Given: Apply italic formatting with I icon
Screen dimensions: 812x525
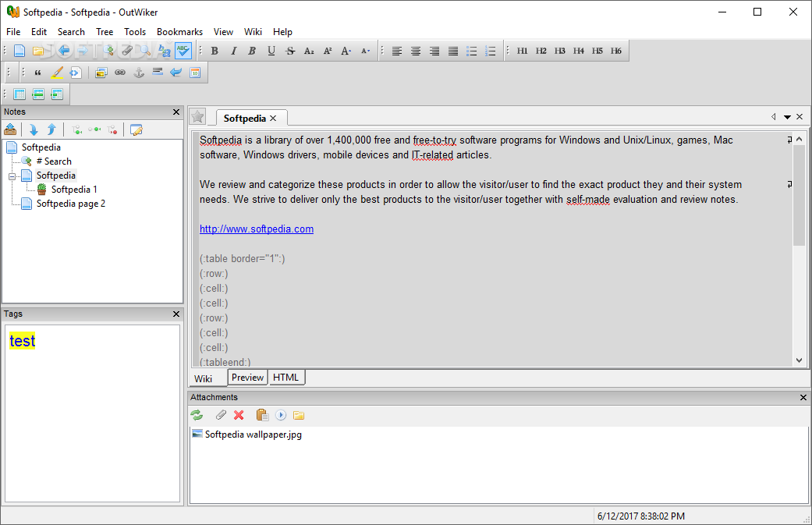Looking at the screenshot, I should [233, 51].
